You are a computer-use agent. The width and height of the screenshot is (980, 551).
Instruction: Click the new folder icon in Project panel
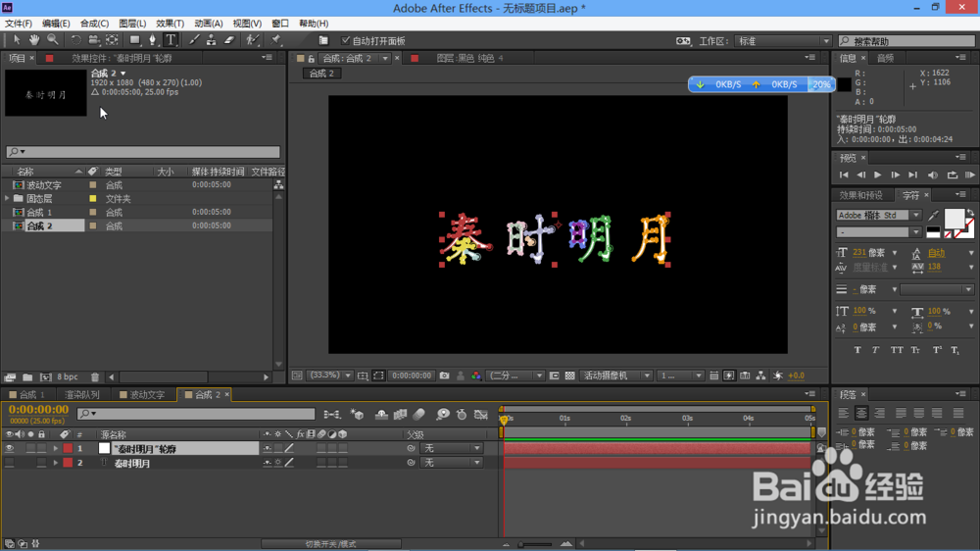click(x=27, y=377)
